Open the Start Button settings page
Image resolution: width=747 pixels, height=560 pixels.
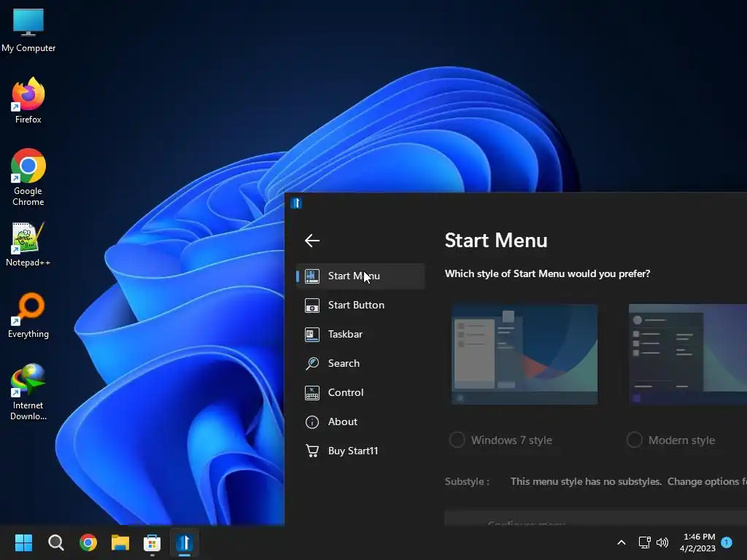[360, 306]
